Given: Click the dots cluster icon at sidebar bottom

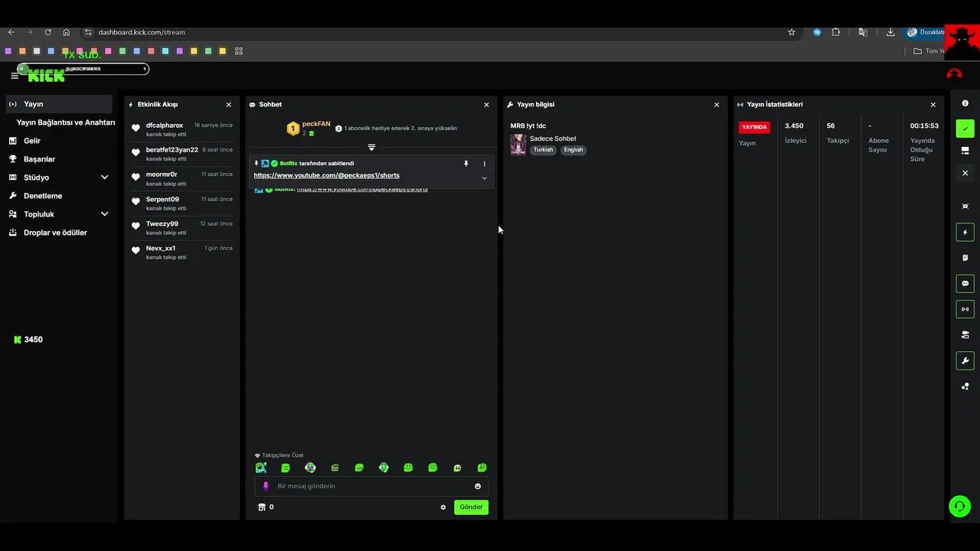Looking at the screenshot, I should [965, 386].
